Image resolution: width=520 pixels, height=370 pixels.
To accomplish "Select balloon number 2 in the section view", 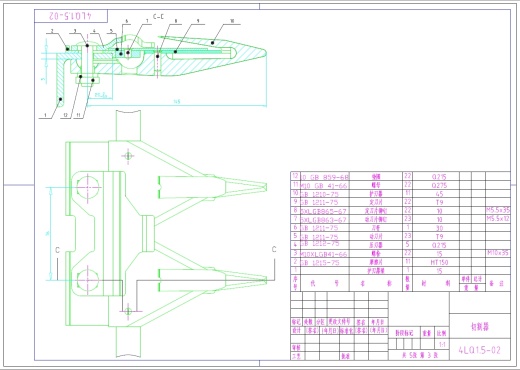I will pyautogui.click(x=52, y=31).
